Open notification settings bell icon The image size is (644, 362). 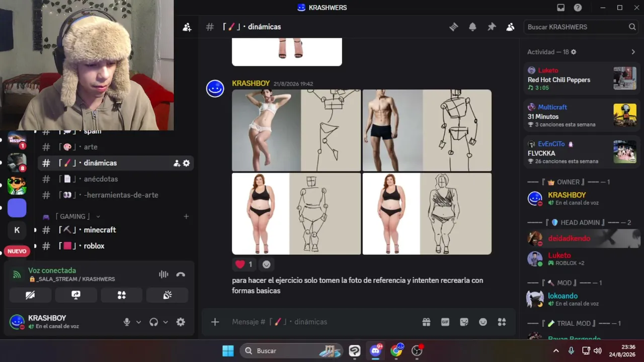(472, 27)
